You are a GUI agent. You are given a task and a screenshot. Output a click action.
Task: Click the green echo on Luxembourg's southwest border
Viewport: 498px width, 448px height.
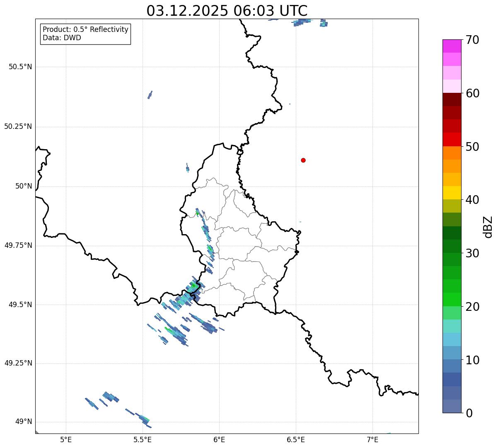pyautogui.click(x=195, y=286)
